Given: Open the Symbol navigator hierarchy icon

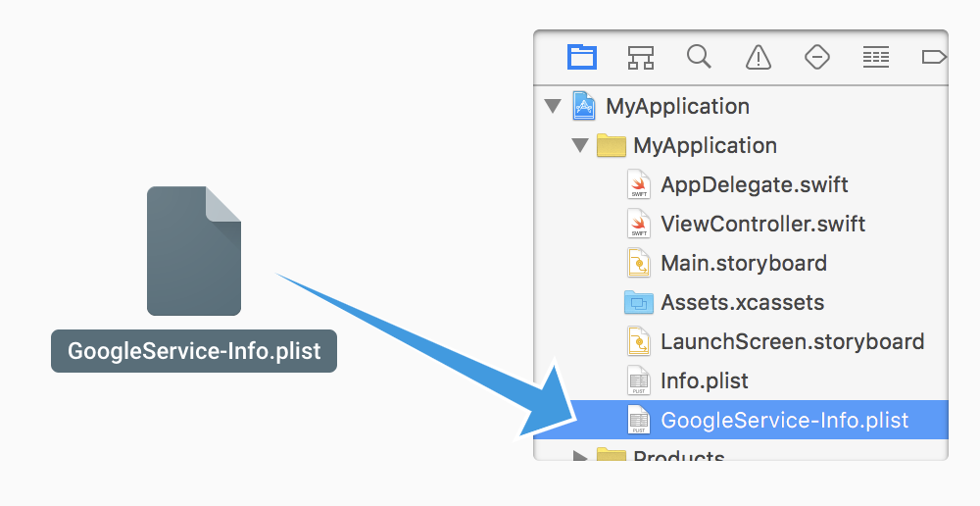Looking at the screenshot, I should click(641, 58).
